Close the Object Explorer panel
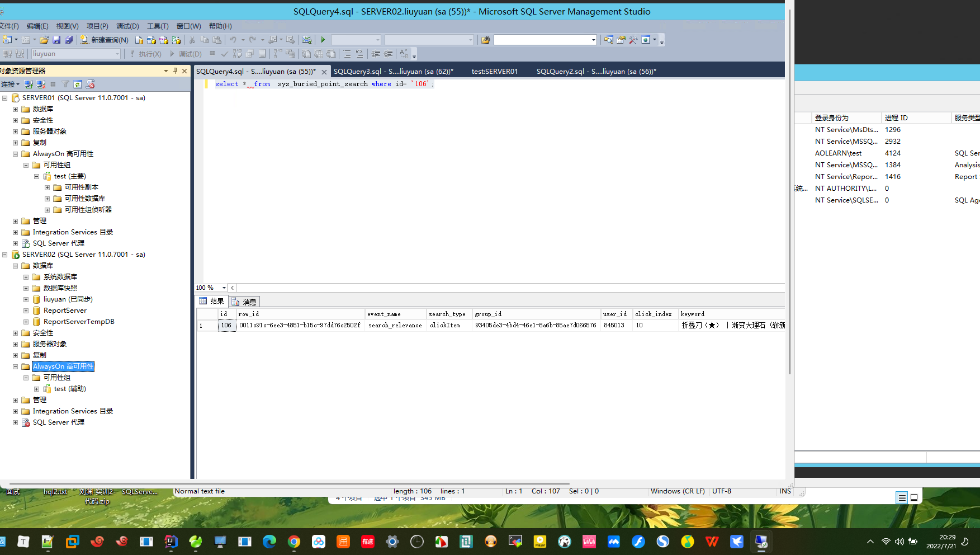Viewport: 980px width, 555px height. coord(184,70)
